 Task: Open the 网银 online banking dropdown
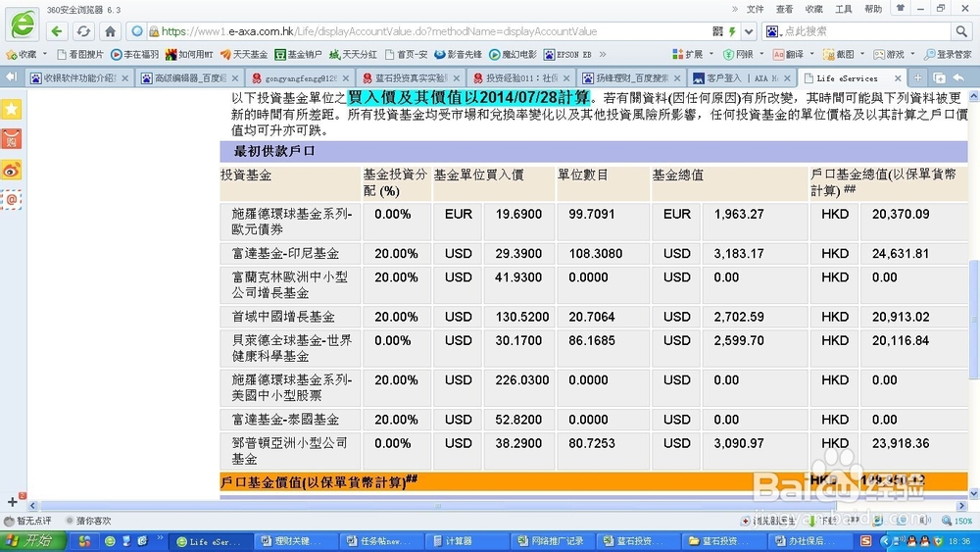(x=743, y=54)
